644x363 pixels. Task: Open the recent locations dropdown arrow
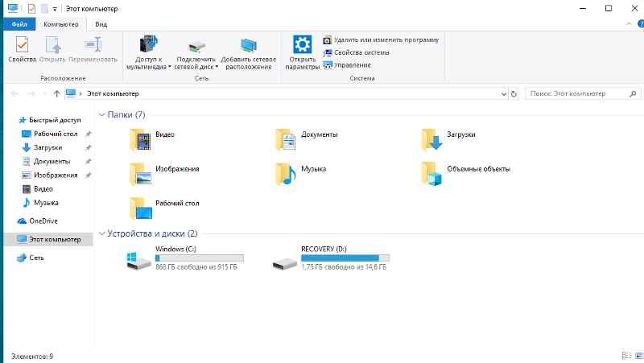[x=45, y=93]
